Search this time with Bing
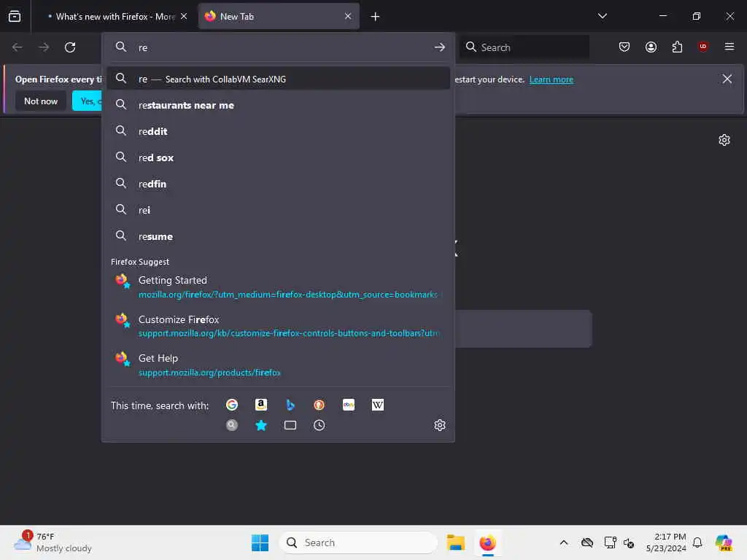This screenshot has height=560, width=747. [290, 405]
